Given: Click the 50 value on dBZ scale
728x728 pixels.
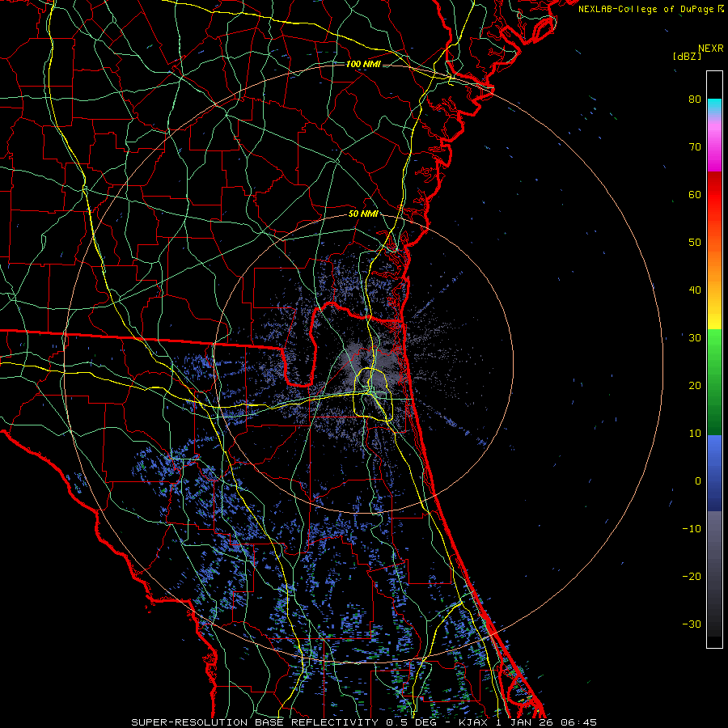Looking at the screenshot, I should pyautogui.click(x=695, y=243).
